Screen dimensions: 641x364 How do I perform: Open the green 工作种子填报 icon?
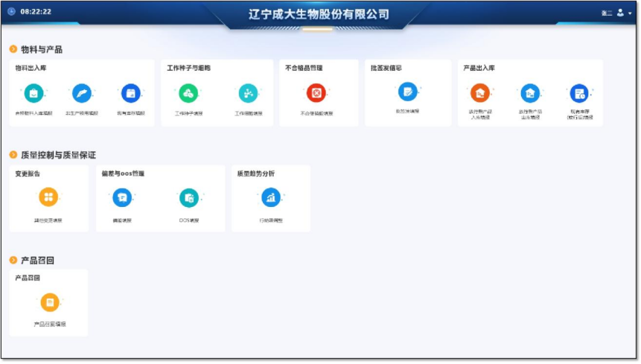click(x=188, y=94)
